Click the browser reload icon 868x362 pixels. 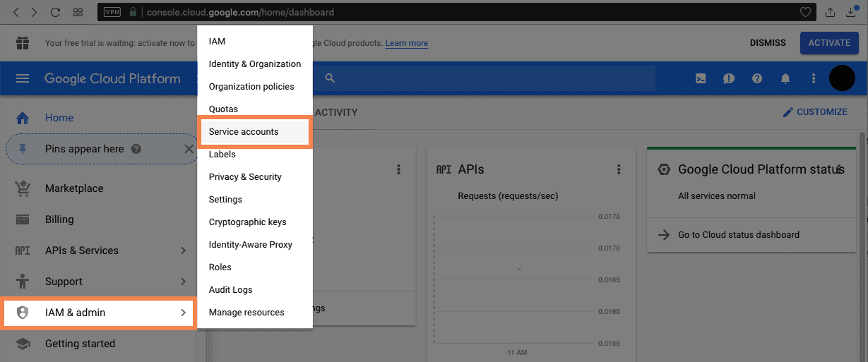(56, 12)
